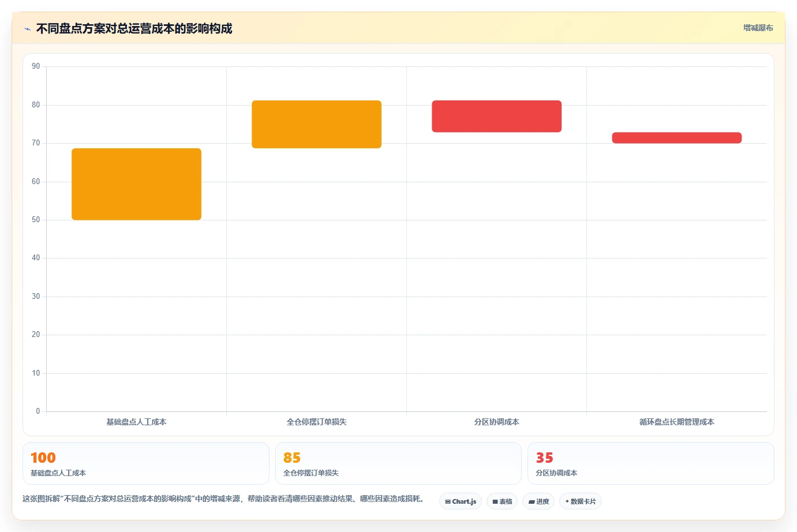Click the red 分区协调成本 bar

click(x=496, y=116)
